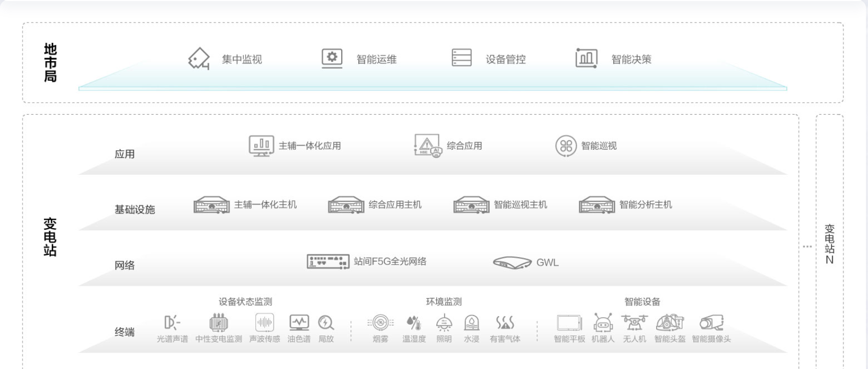This screenshot has width=868, height=369.
Task: Select the GWL router device icon
Action: [x=512, y=263]
